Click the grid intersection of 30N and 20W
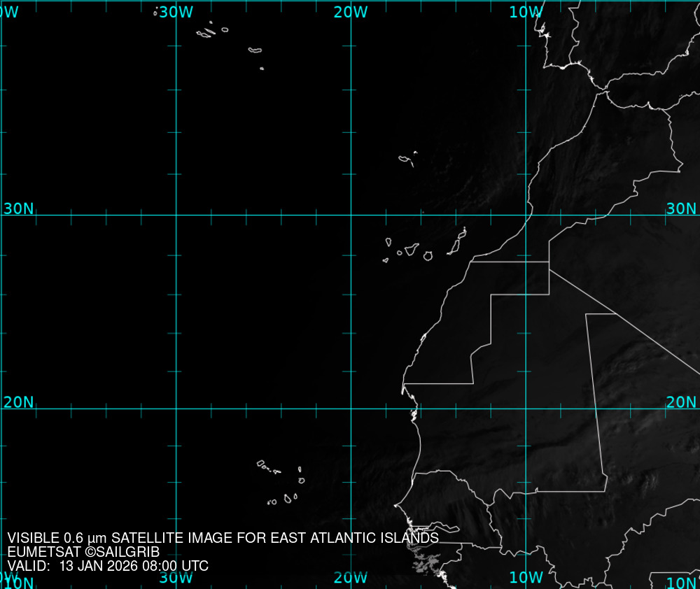 [x=351, y=215]
